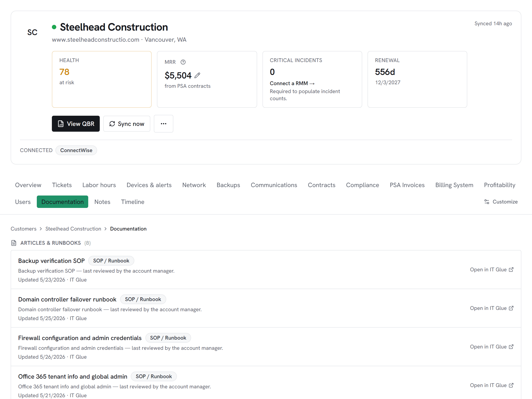Image resolution: width=532 pixels, height=399 pixels.
Task: Open the Timeline tab
Action: coord(133,202)
